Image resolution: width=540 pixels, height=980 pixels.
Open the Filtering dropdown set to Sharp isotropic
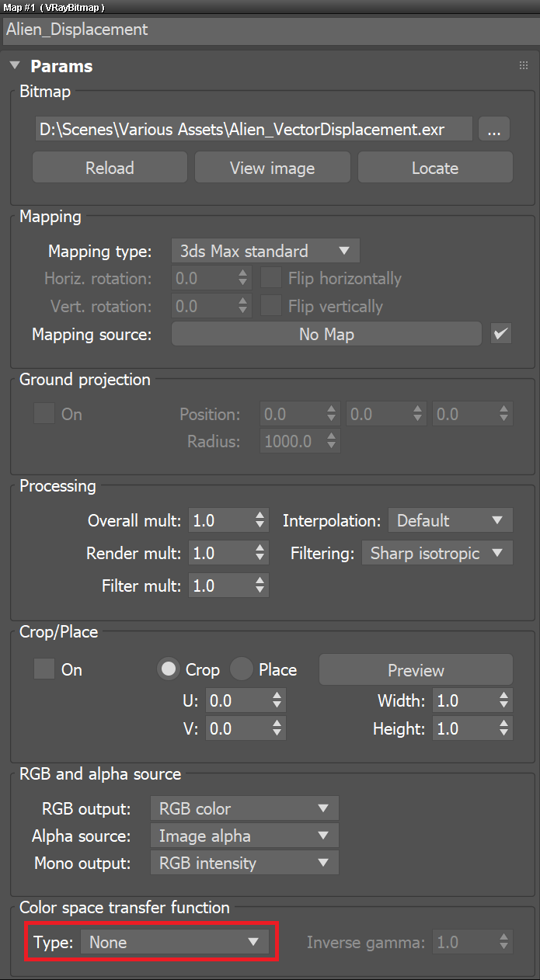click(437, 553)
